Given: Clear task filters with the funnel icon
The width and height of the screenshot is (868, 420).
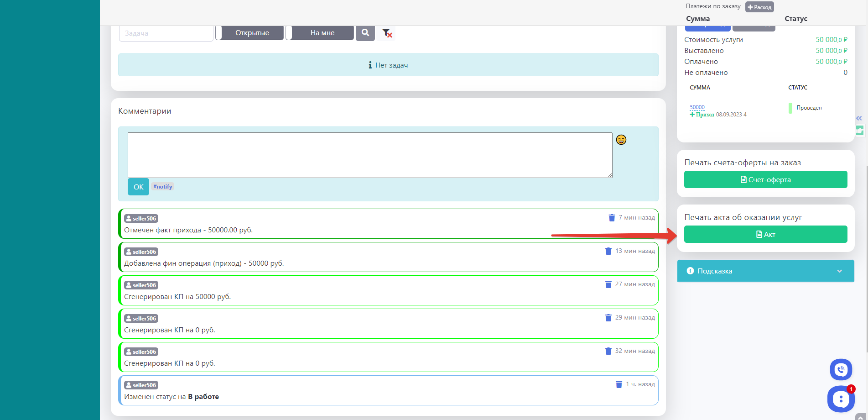Looking at the screenshot, I should (x=387, y=33).
